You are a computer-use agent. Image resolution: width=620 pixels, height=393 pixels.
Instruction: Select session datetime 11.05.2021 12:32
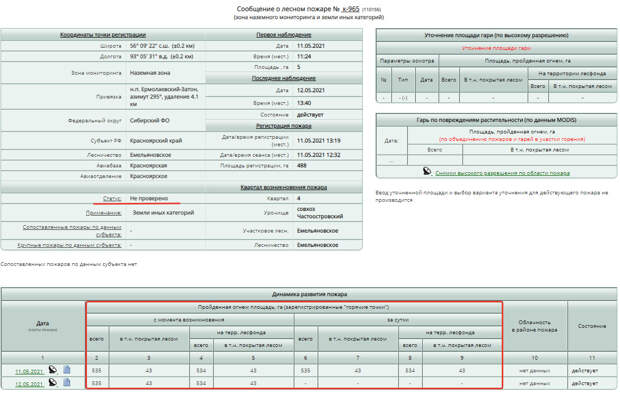pos(319,155)
